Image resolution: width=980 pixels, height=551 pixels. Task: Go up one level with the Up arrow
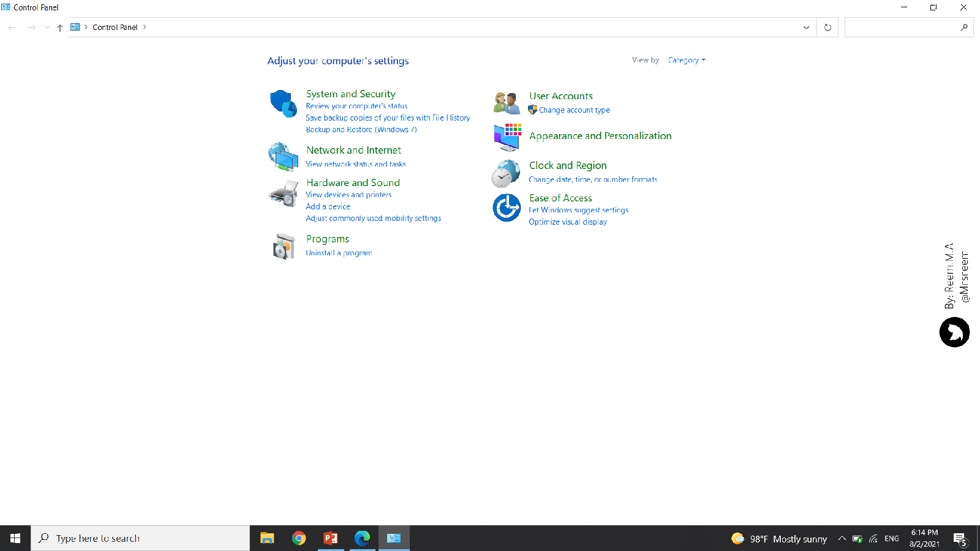click(60, 28)
